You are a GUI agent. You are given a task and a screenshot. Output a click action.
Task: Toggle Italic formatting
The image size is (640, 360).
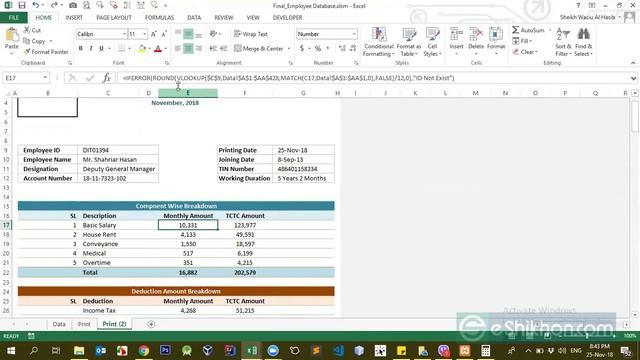tap(91, 49)
